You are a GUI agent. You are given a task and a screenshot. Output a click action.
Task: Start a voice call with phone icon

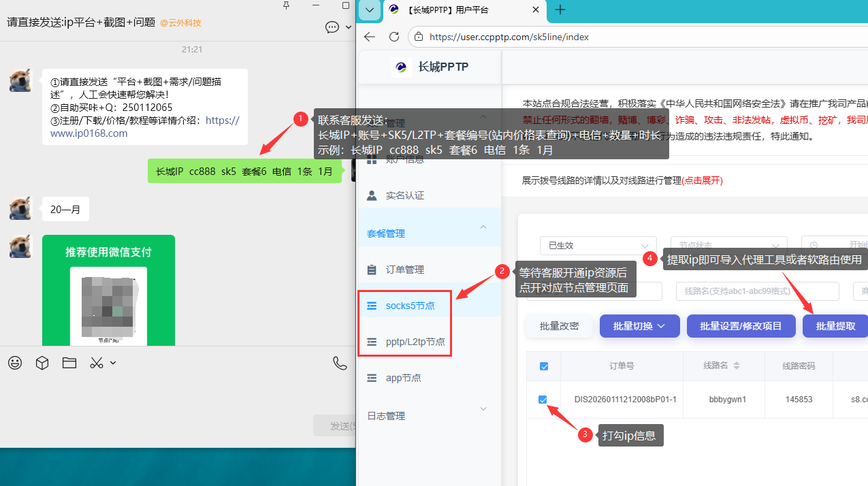point(340,363)
